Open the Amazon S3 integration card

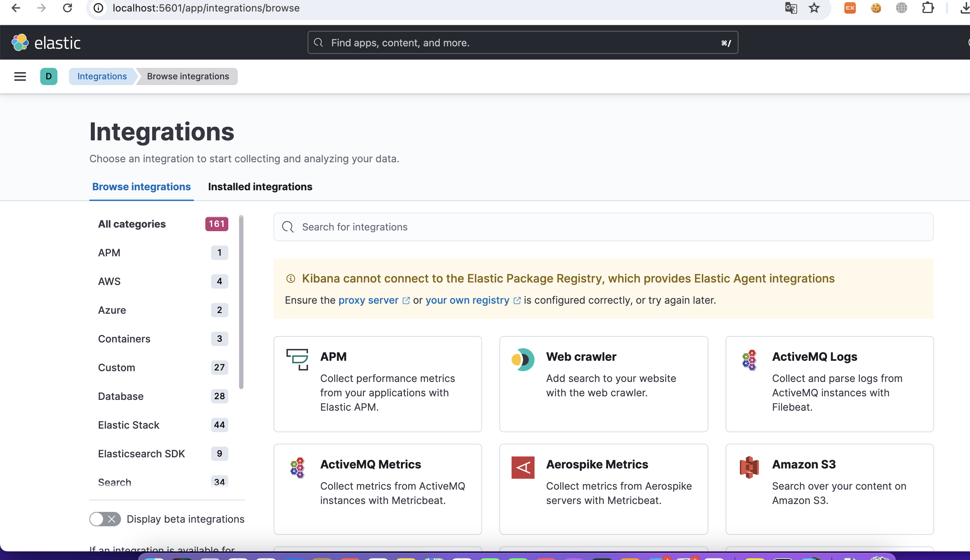click(830, 489)
